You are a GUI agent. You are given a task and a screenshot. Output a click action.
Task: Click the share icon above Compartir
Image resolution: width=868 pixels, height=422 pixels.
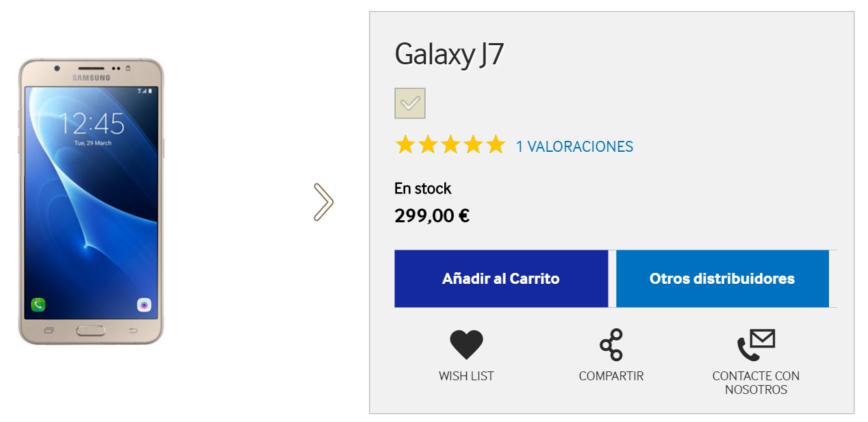(611, 345)
